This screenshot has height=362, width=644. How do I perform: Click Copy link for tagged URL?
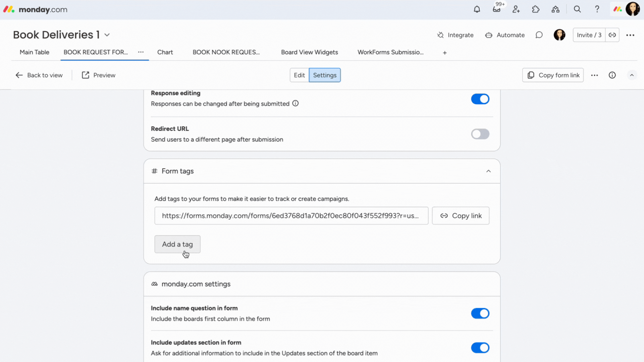[x=461, y=216]
